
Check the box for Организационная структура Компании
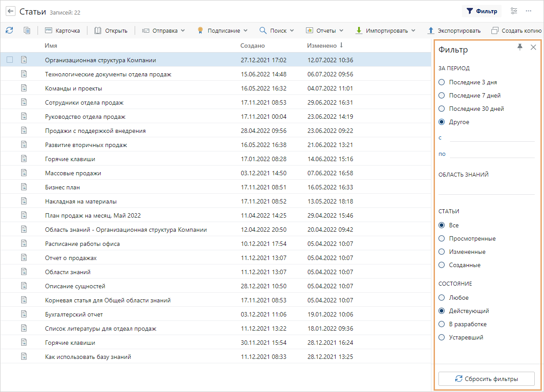click(x=10, y=60)
